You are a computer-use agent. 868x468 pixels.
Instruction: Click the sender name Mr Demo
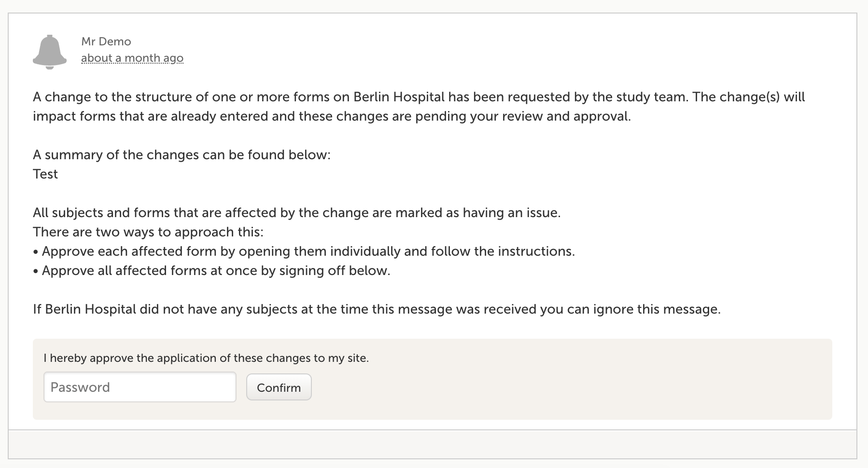click(106, 41)
